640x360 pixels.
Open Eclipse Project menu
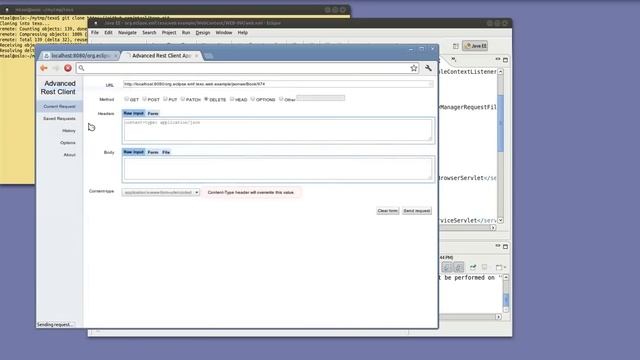tap(169, 33)
